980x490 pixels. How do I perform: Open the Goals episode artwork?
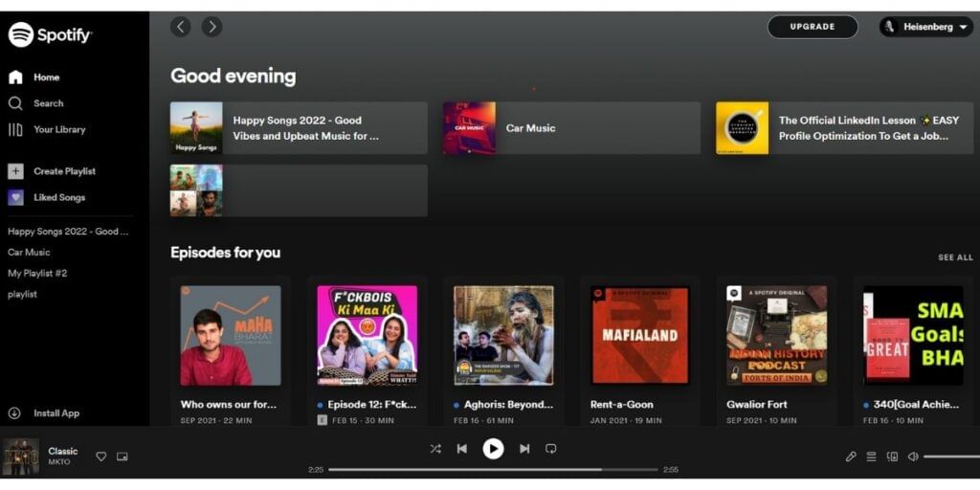click(x=913, y=336)
